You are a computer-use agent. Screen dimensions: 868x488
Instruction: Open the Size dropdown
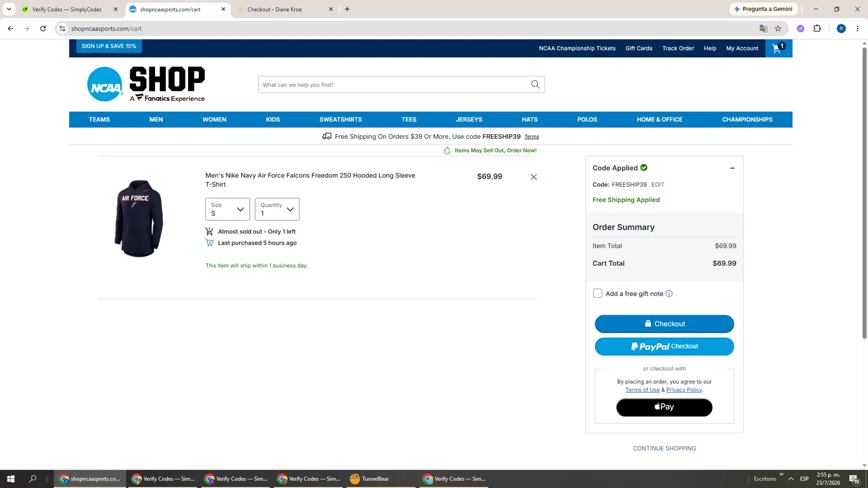(x=227, y=209)
